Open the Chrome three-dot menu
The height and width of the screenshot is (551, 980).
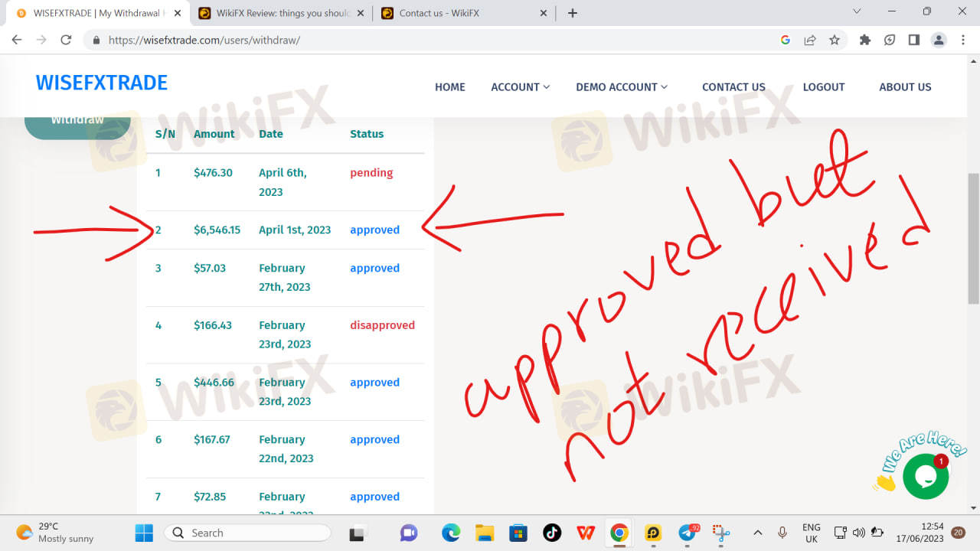963,40
